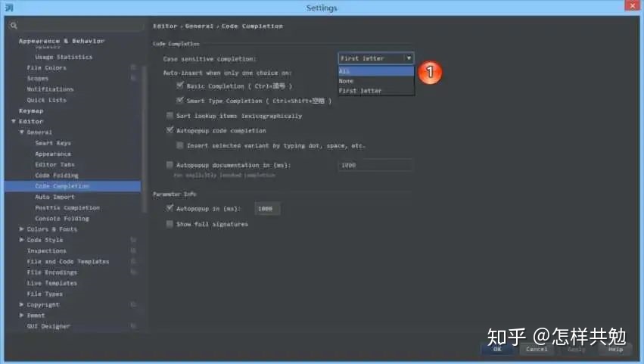Click the settings tree vertical scrollbar

click(x=144, y=140)
